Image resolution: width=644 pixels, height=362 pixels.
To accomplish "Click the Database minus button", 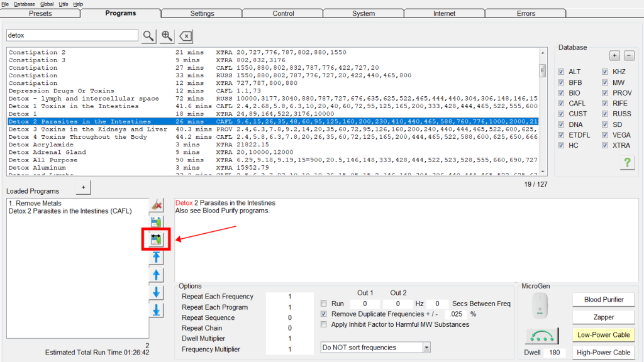I will tap(629, 56).
